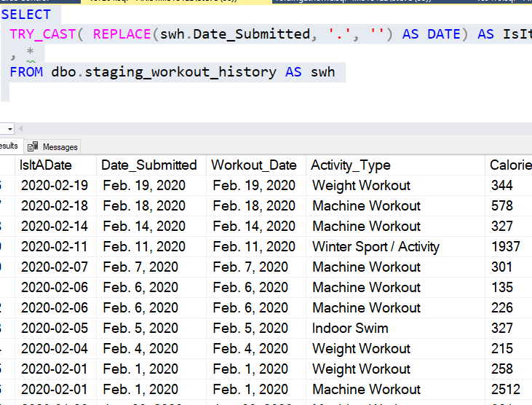Image resolution: width=532 pixels, height=405 pixels.
Task: Select Feb. 14, 2020 Date_Submitted cell
Action: tap(144, 227)
